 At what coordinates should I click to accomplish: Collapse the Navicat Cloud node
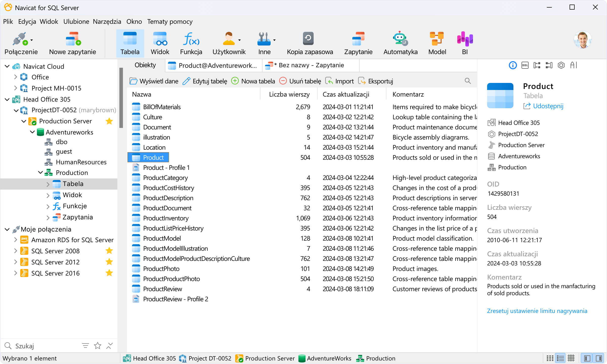(7, 66)
